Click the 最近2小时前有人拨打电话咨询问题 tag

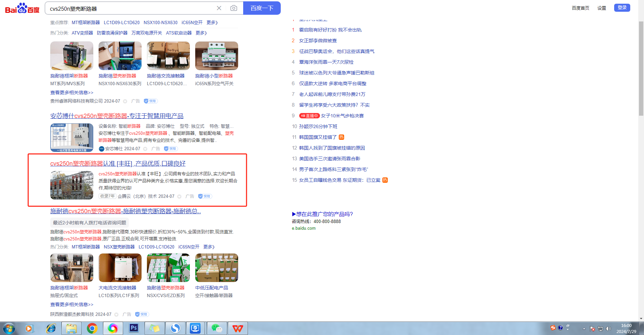90,223
